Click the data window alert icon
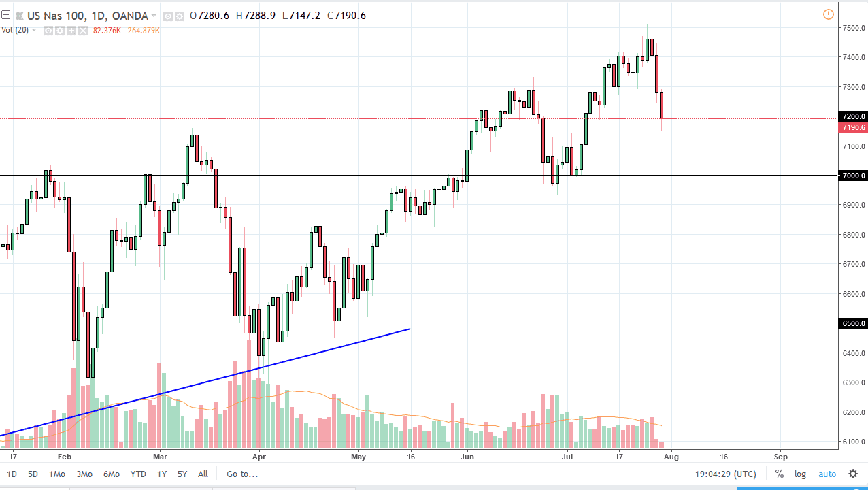The image size is (868, 490). click(x=829, y=14)
